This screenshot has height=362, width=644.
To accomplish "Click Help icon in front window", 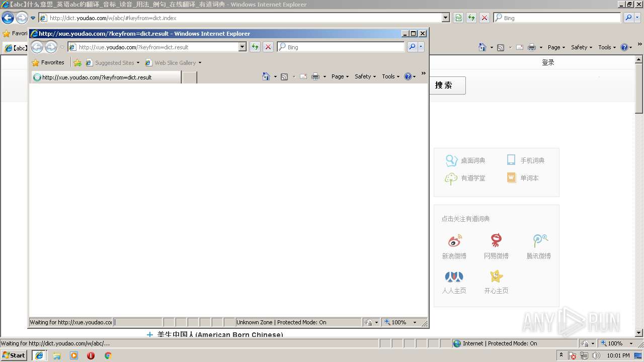I will 408,76.
